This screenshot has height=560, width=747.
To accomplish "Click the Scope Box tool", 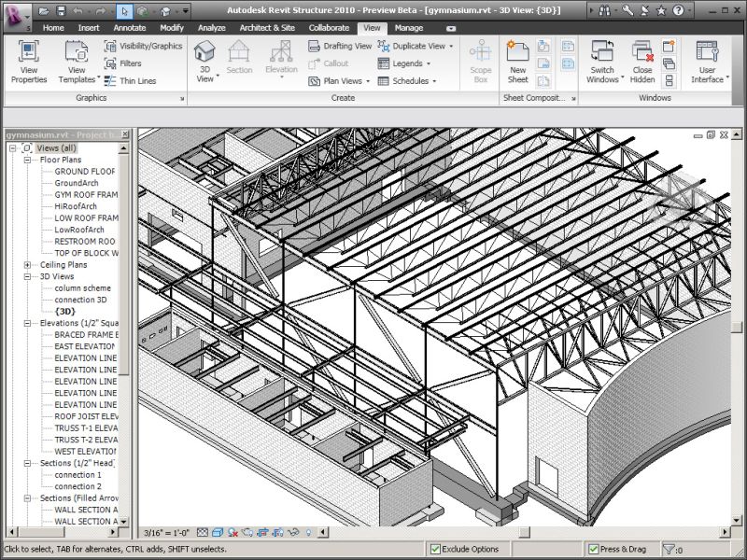I will (x=480, y=62).
